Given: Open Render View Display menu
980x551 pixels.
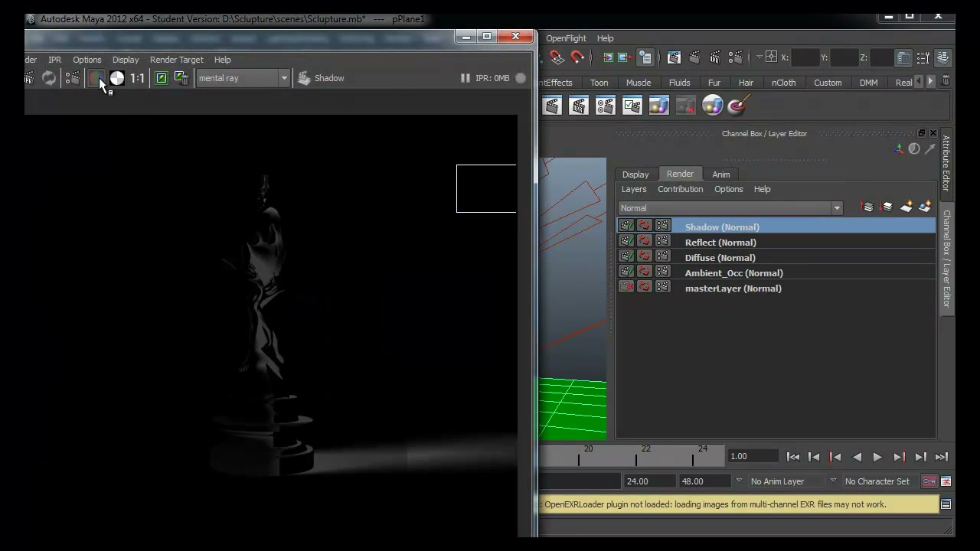Looking at the screenshot, I should [126, 60].
